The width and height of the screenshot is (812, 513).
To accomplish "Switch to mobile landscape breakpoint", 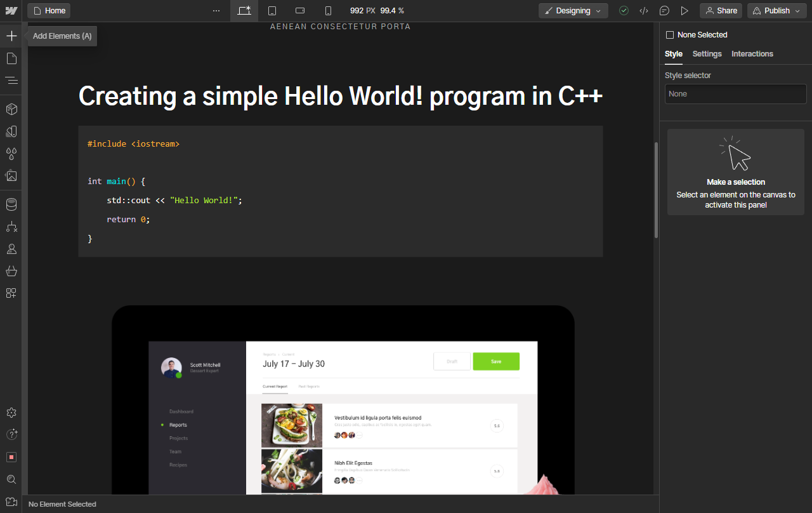I will (x=300, y=11).
